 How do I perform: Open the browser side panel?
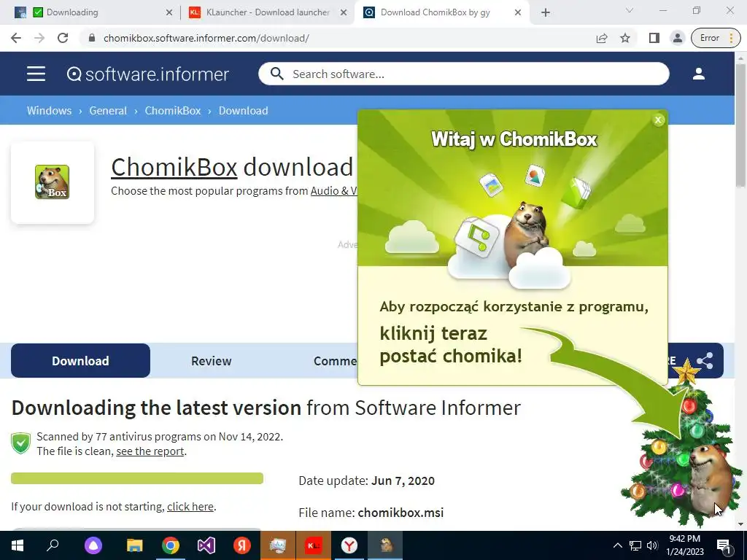[654, 38]
